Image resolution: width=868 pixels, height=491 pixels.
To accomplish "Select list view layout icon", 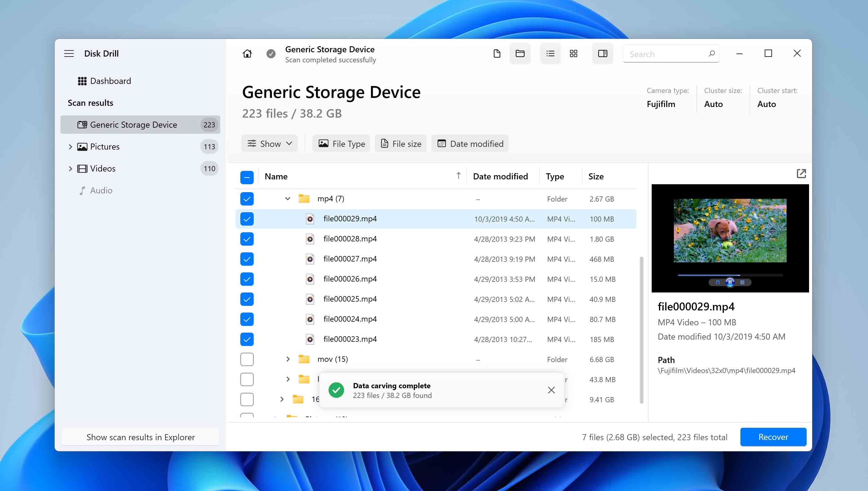I will coord(550,54).
